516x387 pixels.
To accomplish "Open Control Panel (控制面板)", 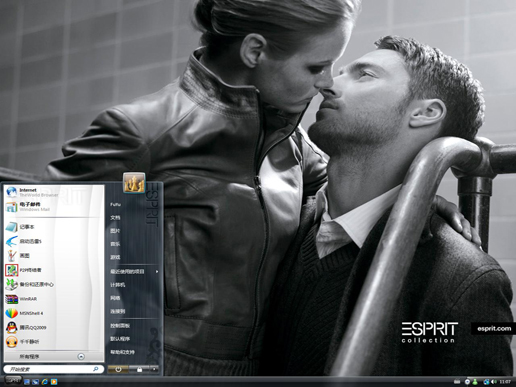I will [x=120, y=326].
